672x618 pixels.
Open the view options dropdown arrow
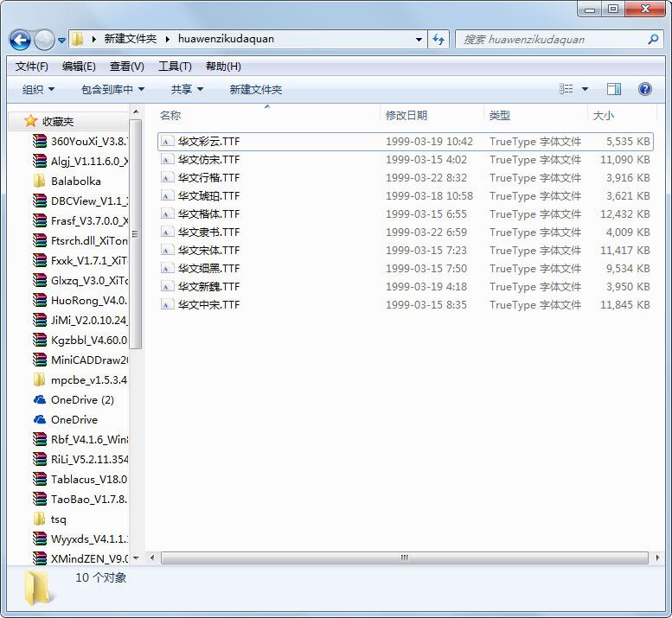tap(585, 89)
